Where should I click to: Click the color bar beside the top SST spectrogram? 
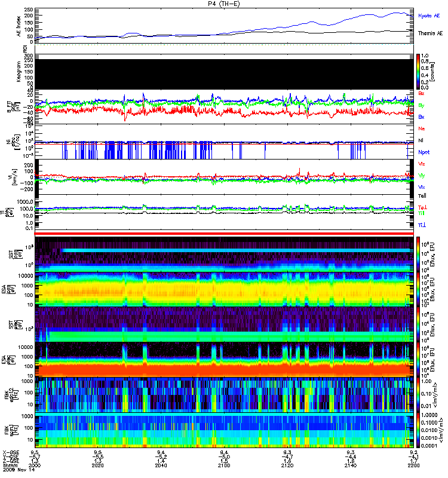(418, 255)
